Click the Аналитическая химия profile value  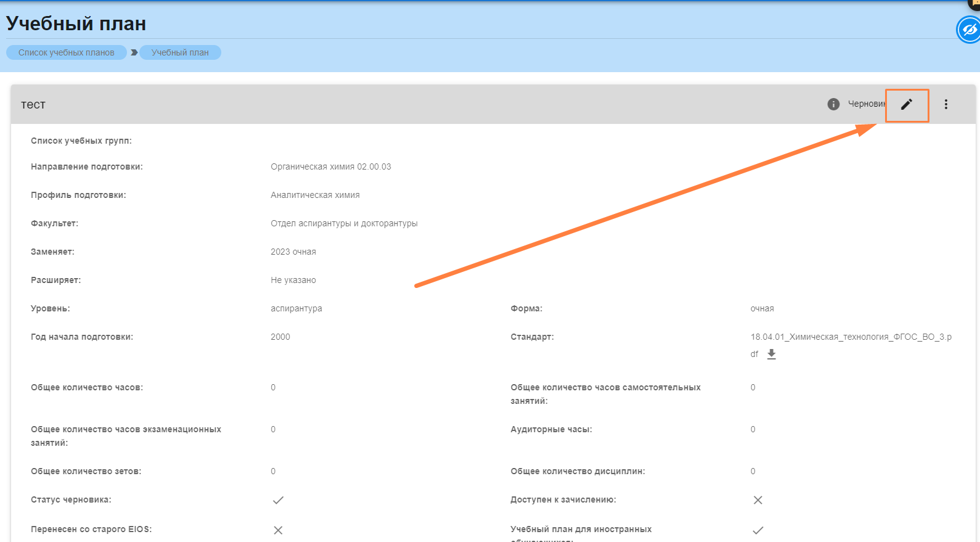315,195
